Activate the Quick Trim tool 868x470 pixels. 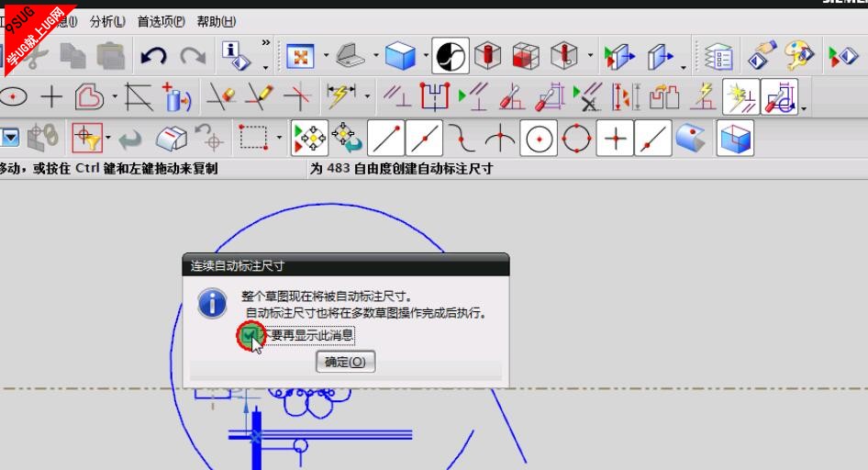point(221,97)
